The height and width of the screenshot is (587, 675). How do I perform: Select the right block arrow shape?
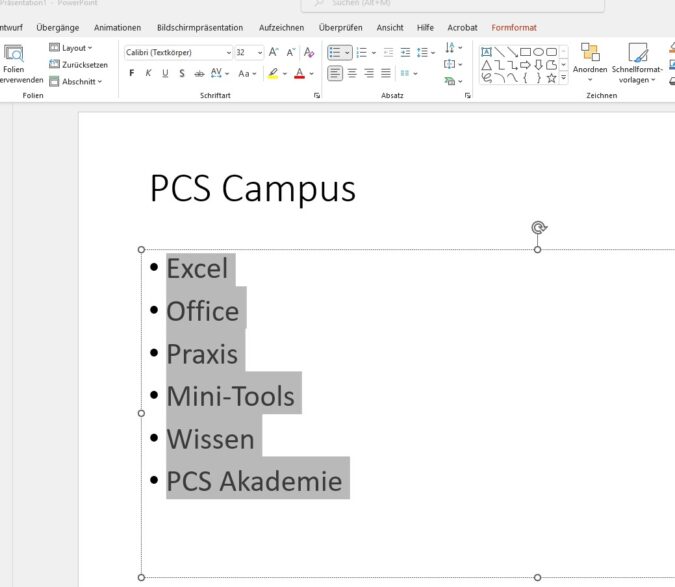tap(525, 65)
